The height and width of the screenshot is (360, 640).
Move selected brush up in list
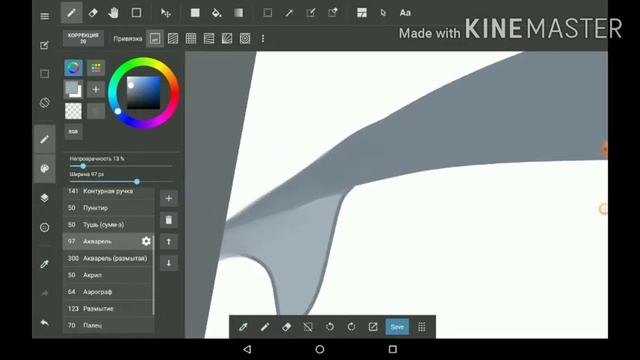point(169,242)
